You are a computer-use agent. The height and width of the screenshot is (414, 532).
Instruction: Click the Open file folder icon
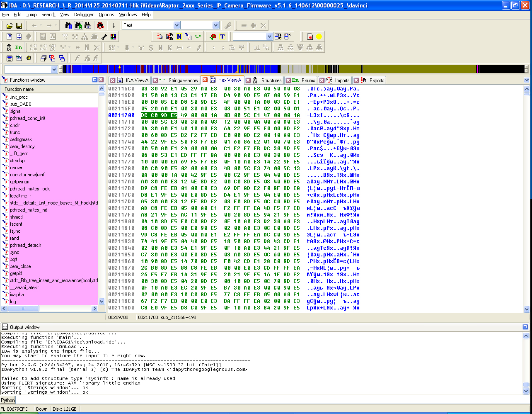[9, 26]
